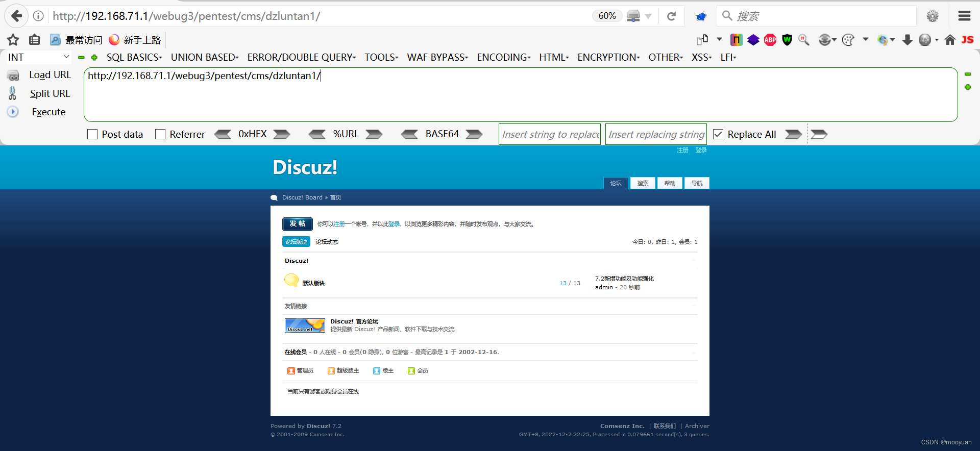Open the HTML menu
Viewport: 980px width, 451px height.
[x=554, y=57]
